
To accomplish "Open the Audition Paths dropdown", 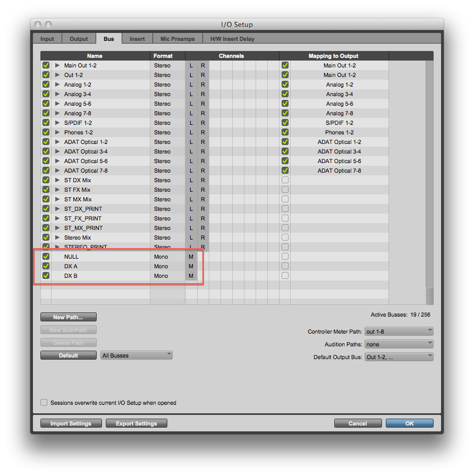I will (399, 344).
